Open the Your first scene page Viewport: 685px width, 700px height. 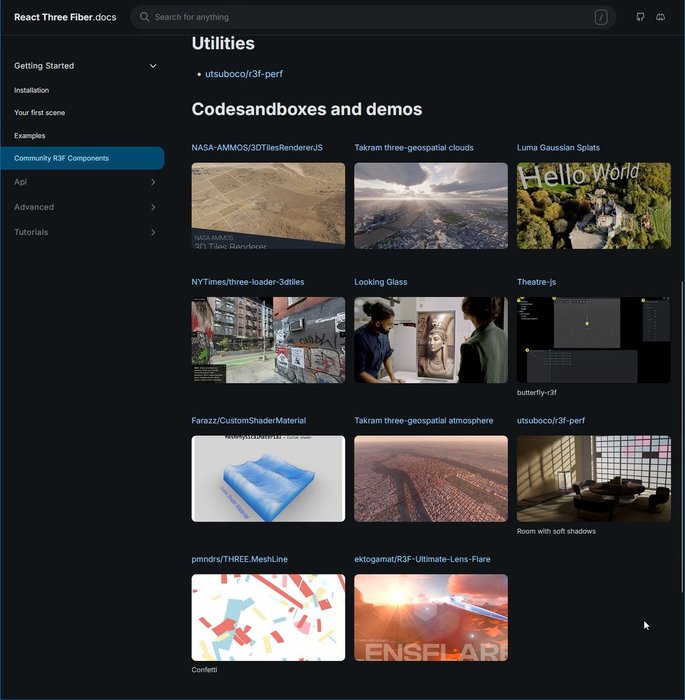click(x=40, y=113)
